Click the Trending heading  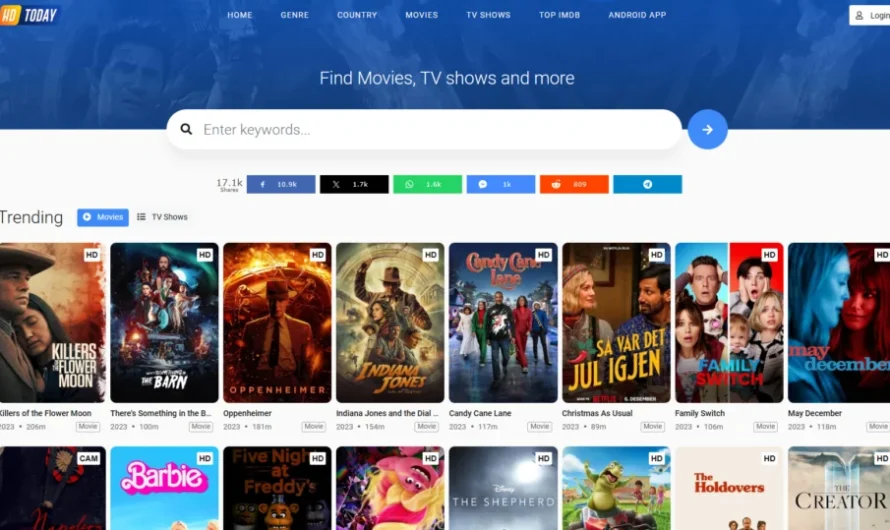point(31,217)
